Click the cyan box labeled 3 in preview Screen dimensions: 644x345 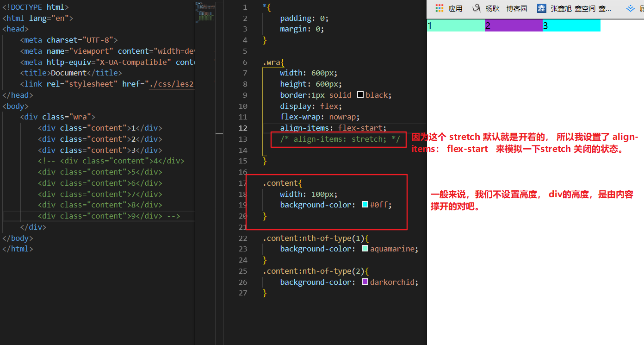(571, 26)
